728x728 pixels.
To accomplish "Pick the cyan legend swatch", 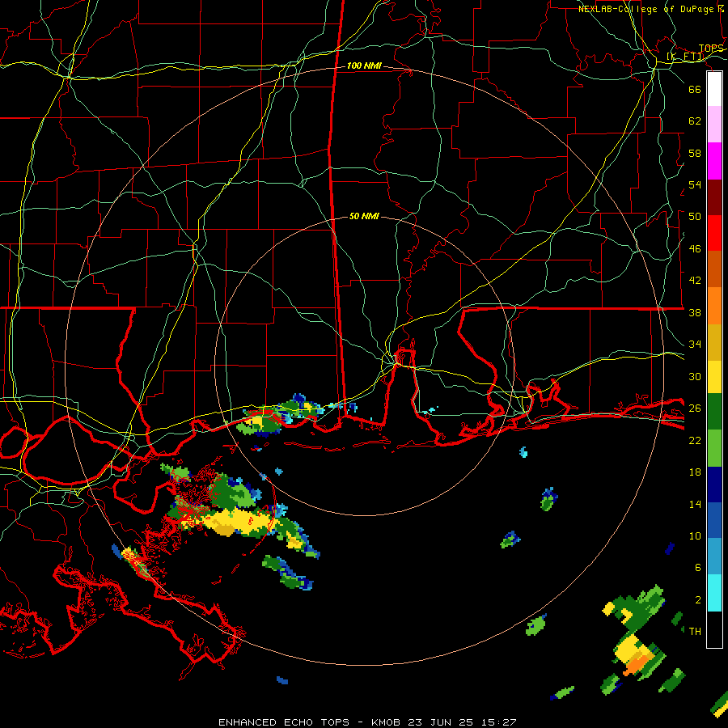I will (x=714, y=593).
